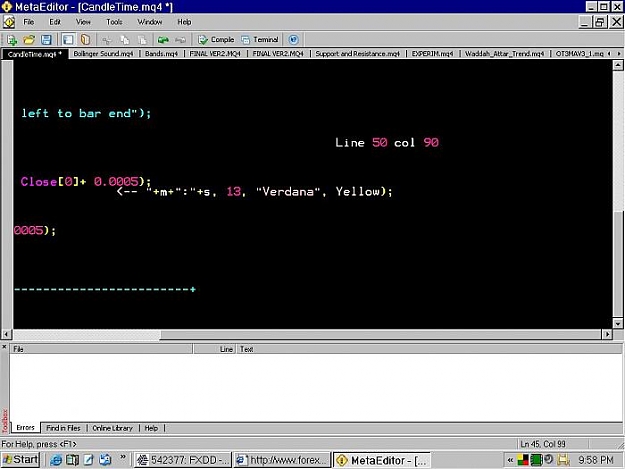Click the Paste toolbar icon

tap(142, 39)
